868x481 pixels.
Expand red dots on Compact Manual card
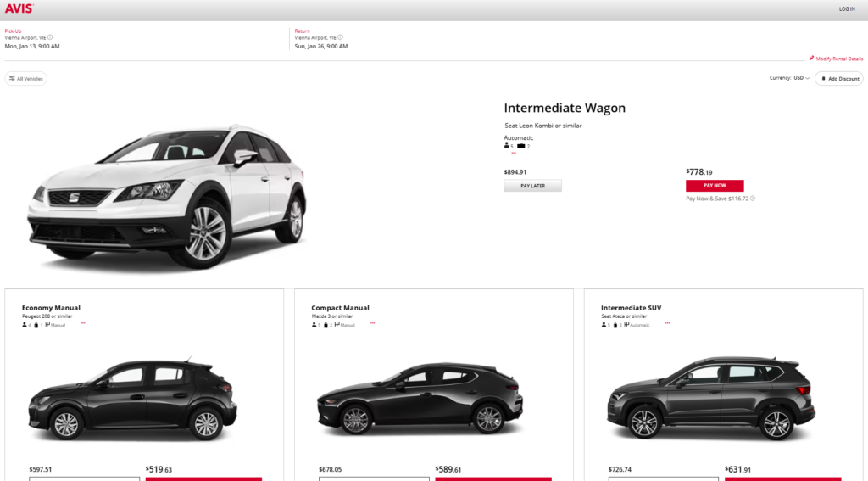[372, 323]
